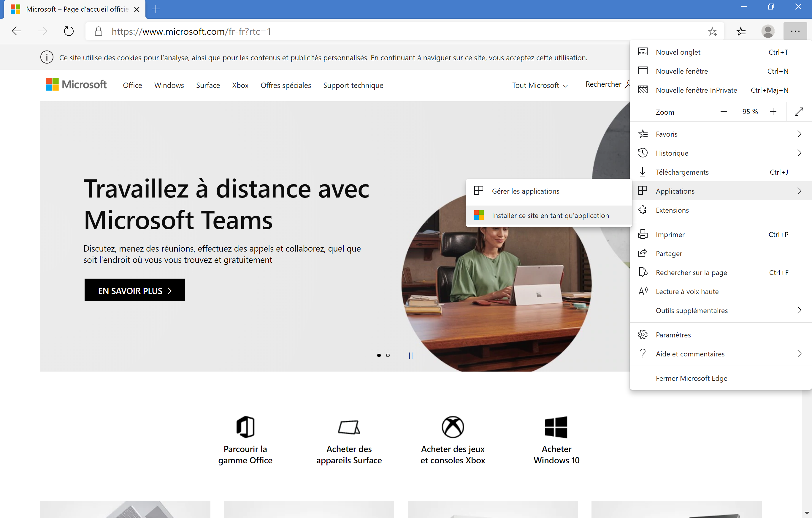Pause the hero carousel slideshow

coord(410,355)
